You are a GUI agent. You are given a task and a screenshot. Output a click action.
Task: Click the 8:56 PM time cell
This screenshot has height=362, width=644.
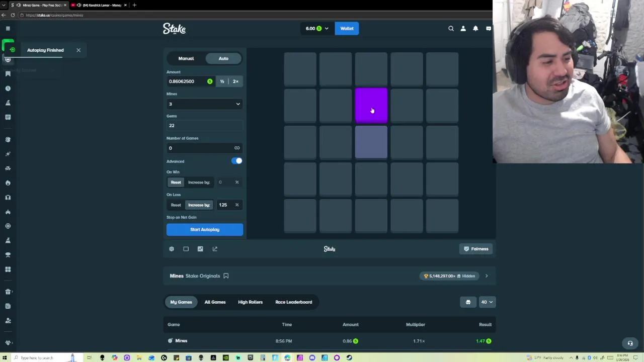[x=284, y=341]
